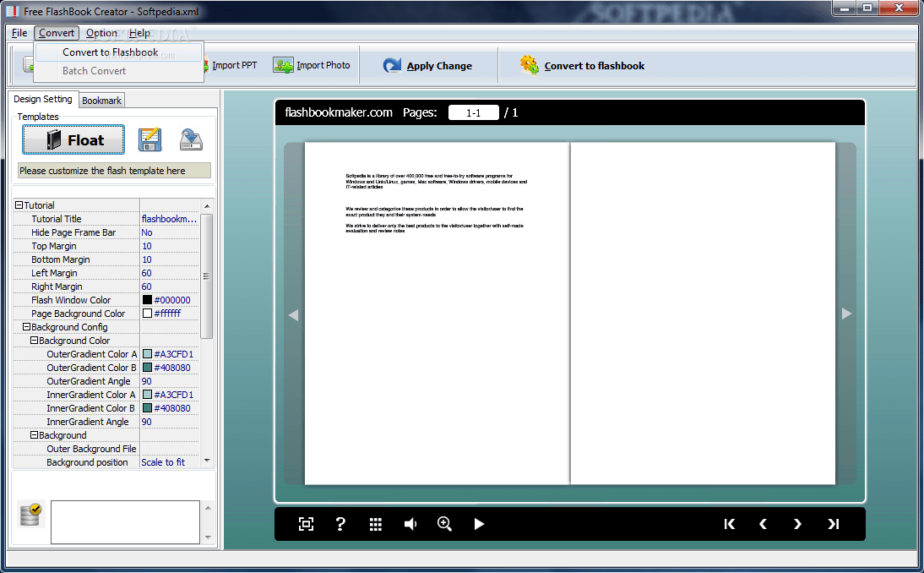
Task: Select the Bottom Margin value 10
Action: [x=169, y=259]
